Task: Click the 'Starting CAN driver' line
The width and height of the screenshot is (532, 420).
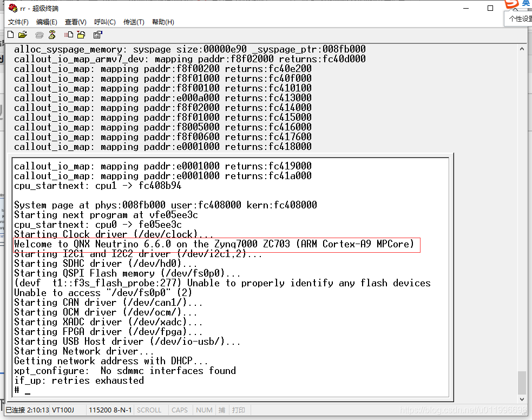Action: (108, 302)
